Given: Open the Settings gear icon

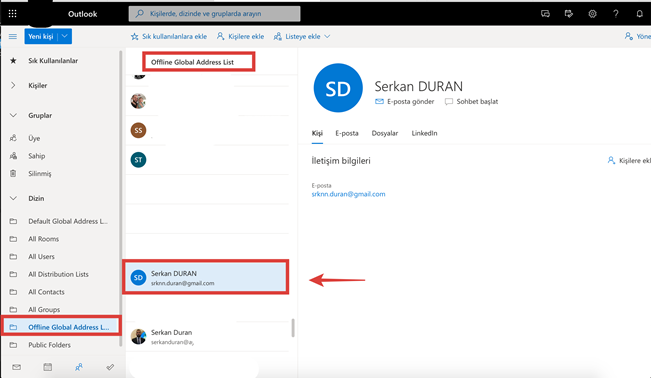Looking at the screenshot, I should 592,14.
